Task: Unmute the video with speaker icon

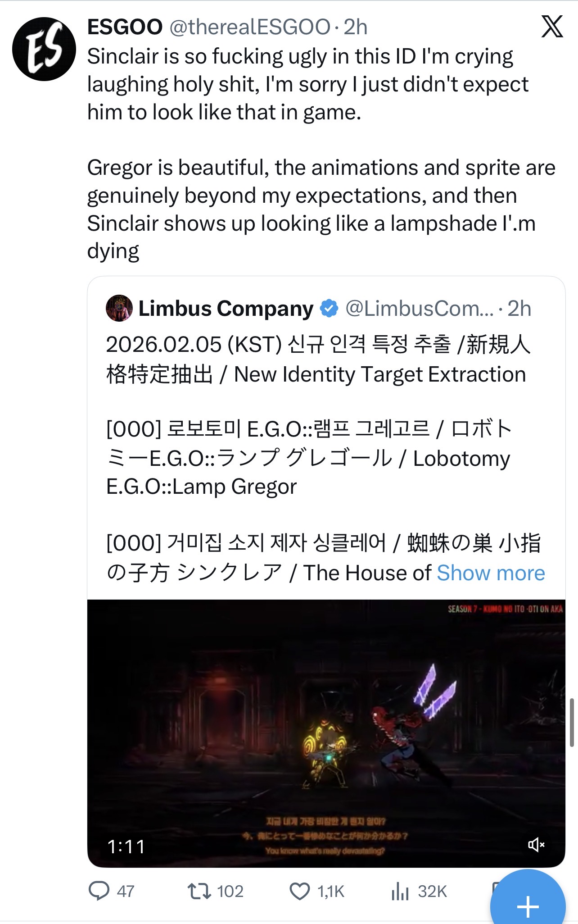Action: [x=536, y=845]
